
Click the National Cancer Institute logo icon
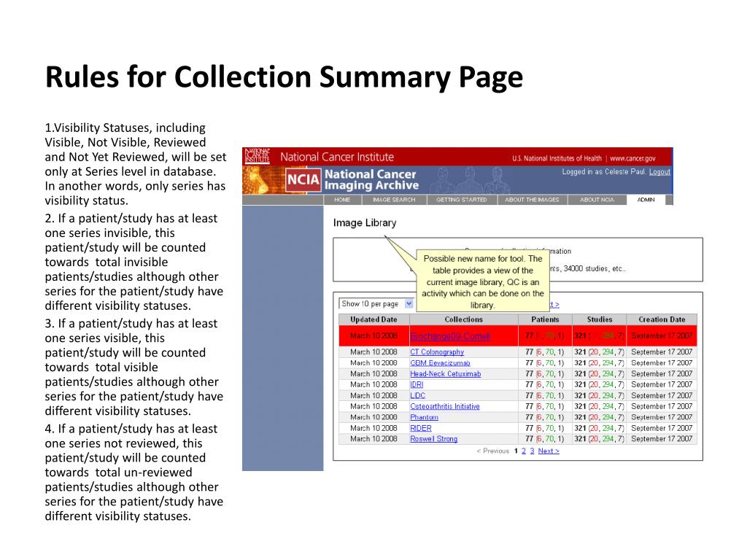click(x=257, y=156)
